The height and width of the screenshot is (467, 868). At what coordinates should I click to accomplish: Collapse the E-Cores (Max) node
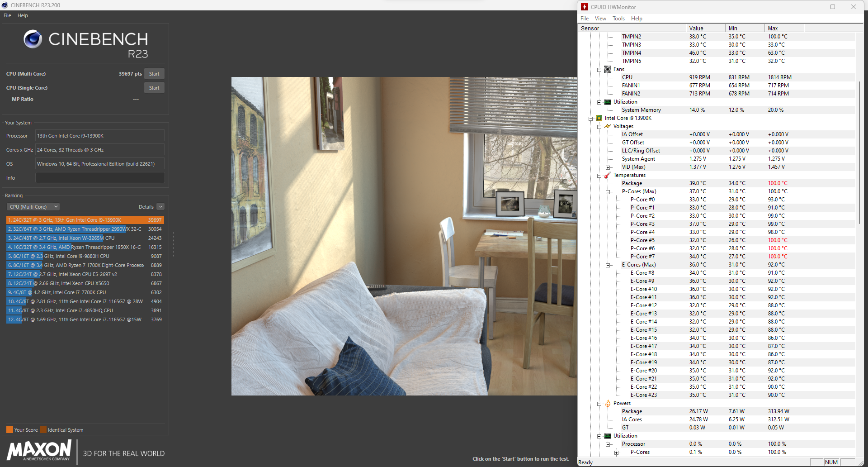click(608, 265)
